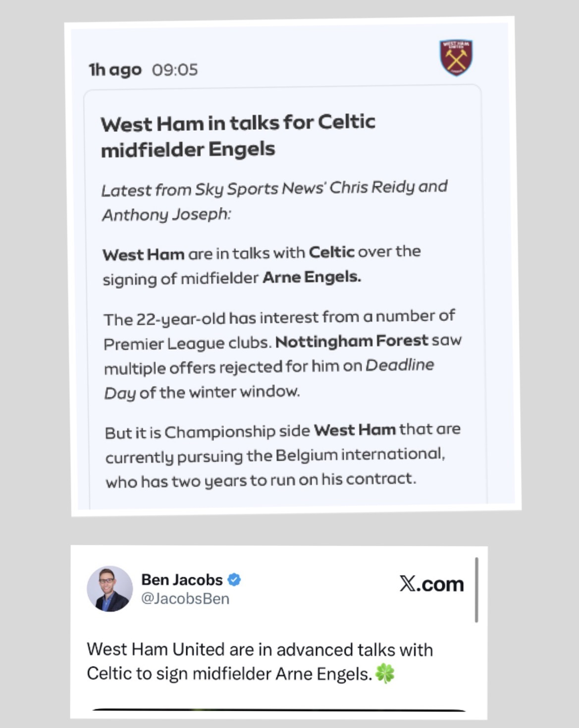Click italic Deadline Day text

(269, 378)
